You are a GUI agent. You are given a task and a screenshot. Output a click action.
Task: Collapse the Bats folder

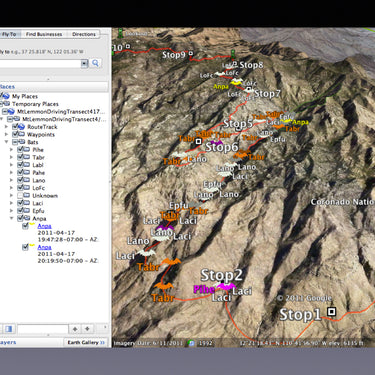click(6, 142)
